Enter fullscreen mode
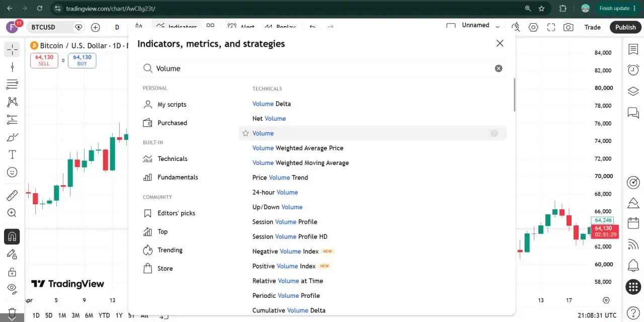The image size is (644, 322). pos(551,27)
